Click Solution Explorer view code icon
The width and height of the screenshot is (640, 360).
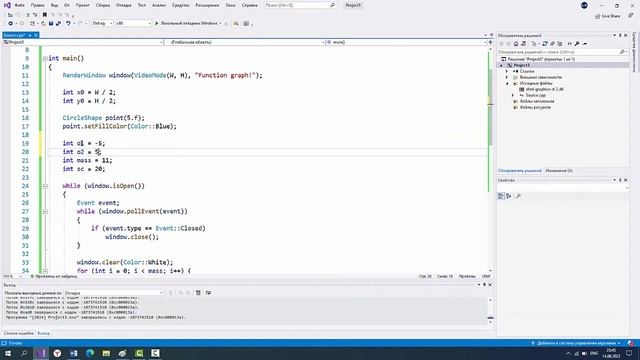[570, 44]
